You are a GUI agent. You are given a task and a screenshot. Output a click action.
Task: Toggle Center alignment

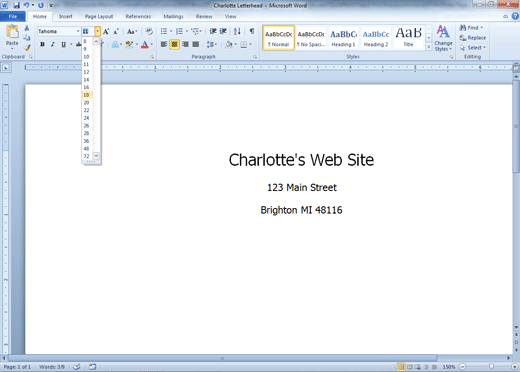[x=174, y=44]
